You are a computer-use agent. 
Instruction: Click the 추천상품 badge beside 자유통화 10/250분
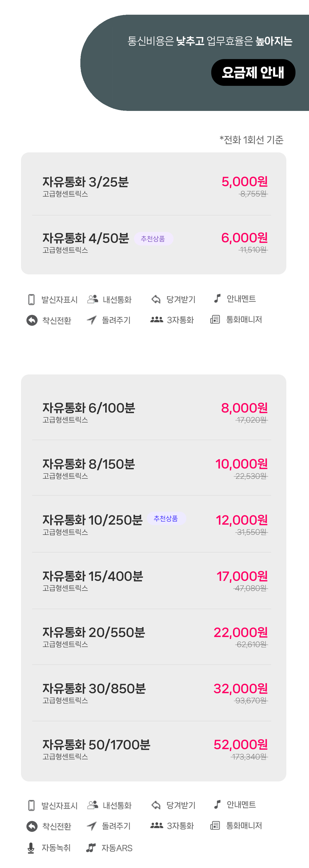point(166,519)
